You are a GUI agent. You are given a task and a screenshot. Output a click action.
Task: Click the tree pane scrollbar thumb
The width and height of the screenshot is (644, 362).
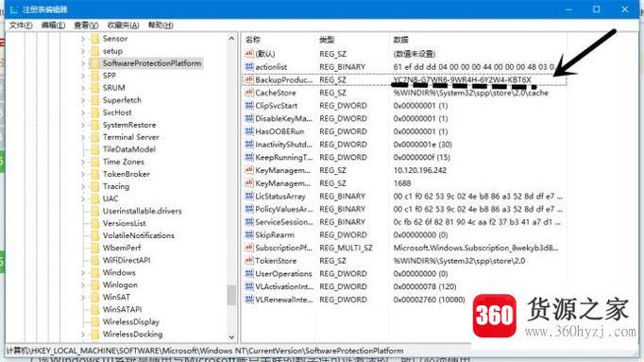231,295
